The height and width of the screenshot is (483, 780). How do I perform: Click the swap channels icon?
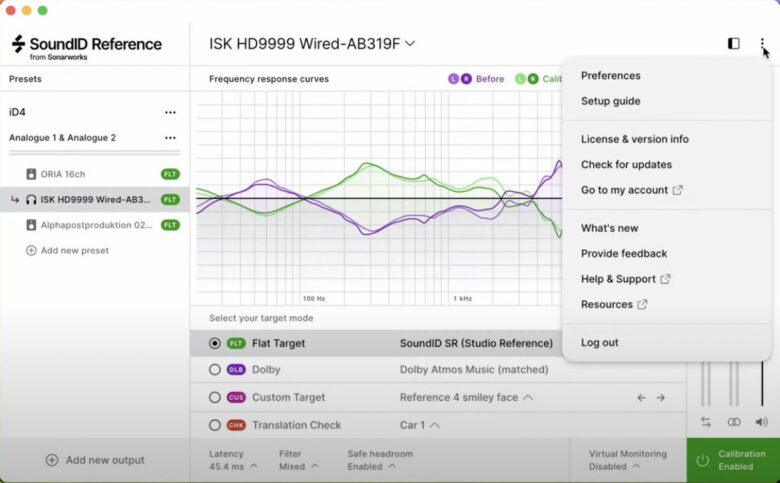pos(706,422)
